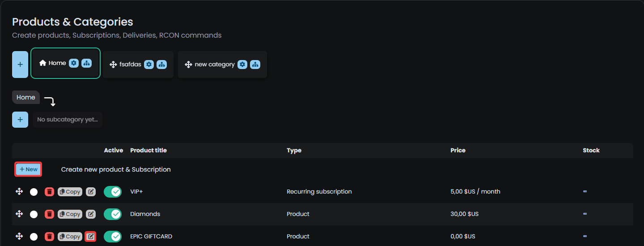Click the Active column header
This screenshot has width=644, height=246.
(x=114, y=151)
